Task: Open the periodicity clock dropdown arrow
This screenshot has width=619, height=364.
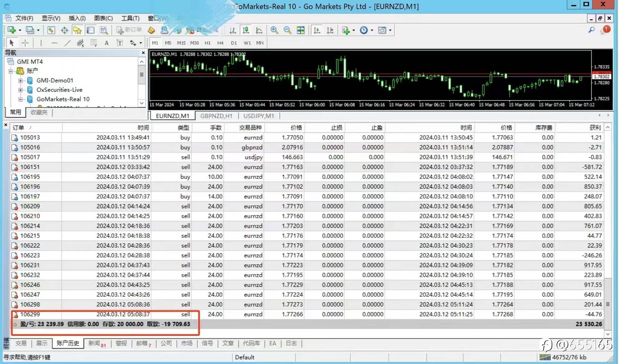Action: [372, 31]
